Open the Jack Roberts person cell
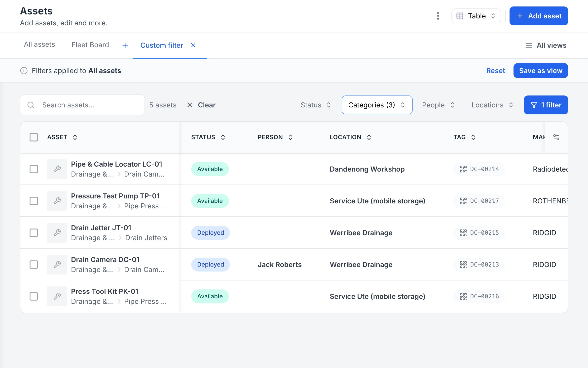The image size is (588, 368). [280, 265]
